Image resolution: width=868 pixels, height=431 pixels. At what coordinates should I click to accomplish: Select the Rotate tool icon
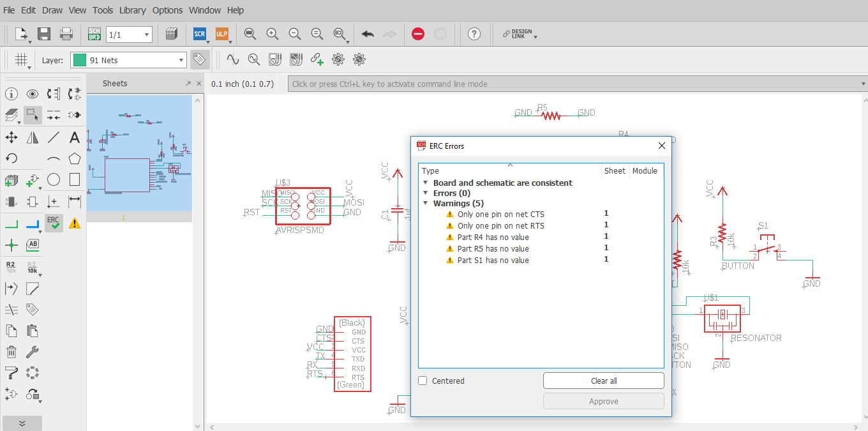[x=11, y=158]
